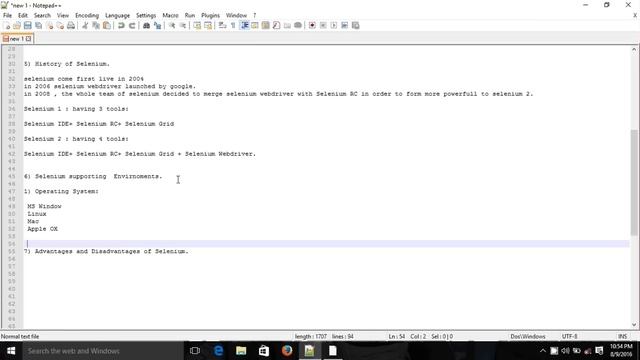Image resolution: width=640 pixels, height=360 pixels.
Task: Open File Explorer from the taskbar
Action: [241, 351]
